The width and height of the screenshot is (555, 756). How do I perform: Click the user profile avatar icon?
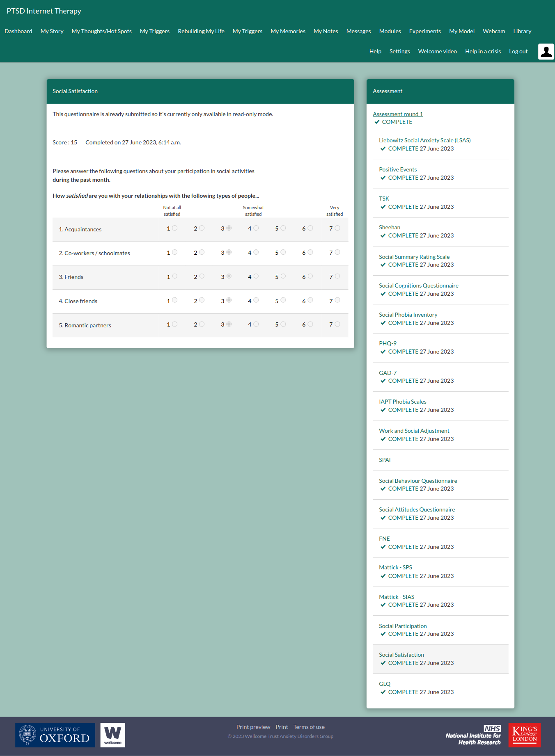tap(546, 52)
